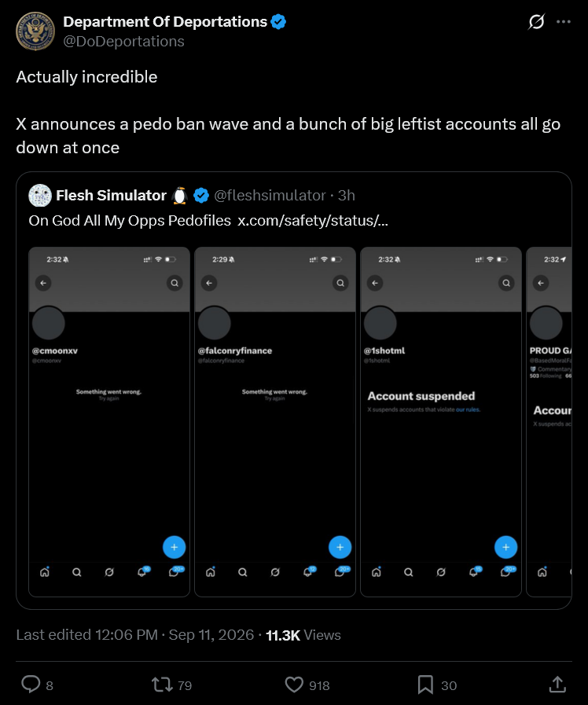Open Department Of Deportations profile avatar
This screenshot has height=705, width=588.
coord(35,31)
